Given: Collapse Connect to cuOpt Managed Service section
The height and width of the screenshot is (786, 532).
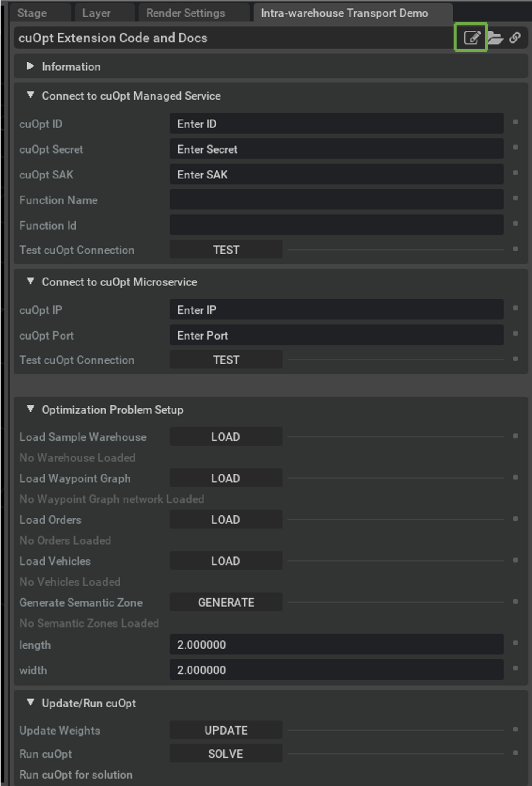Looking at the screenshot, I should pyautogui.click(x=30, y=95).
